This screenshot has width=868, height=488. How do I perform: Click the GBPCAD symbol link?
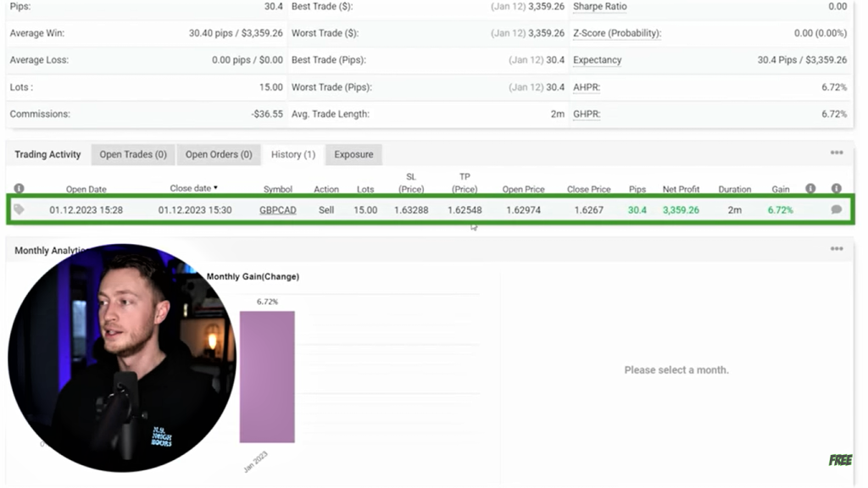tap(278, 210)
